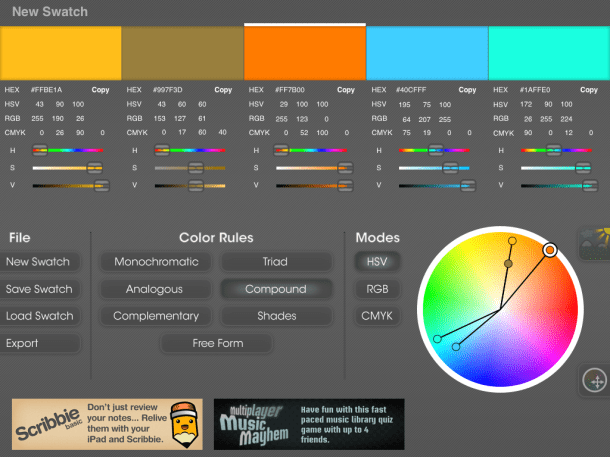Apply the Shades color rule
Viewport: 610px width, 457px height.
click(276, 316)
